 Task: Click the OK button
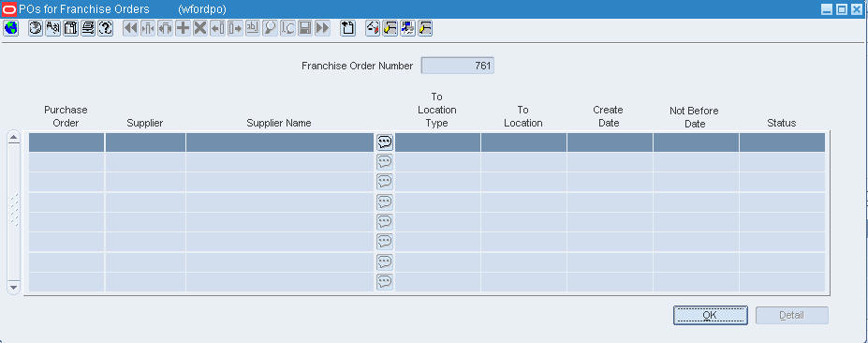pyautogui.click(x=711, y=315)
